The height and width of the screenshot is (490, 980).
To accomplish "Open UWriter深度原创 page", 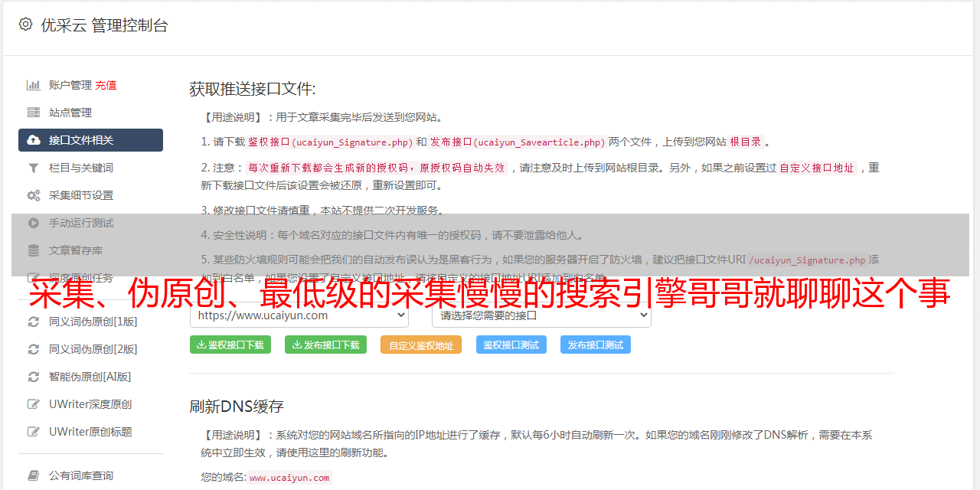I will coord(90,404).
